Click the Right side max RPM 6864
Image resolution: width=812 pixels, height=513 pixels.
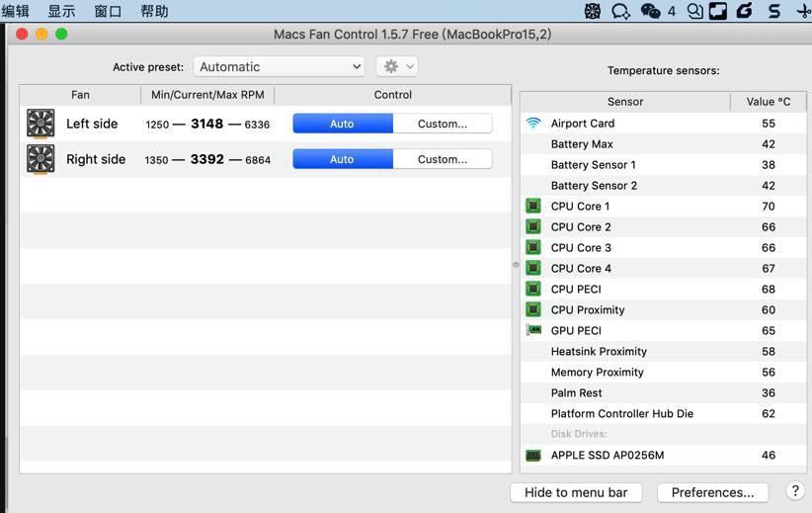click(x=258, y=160)
